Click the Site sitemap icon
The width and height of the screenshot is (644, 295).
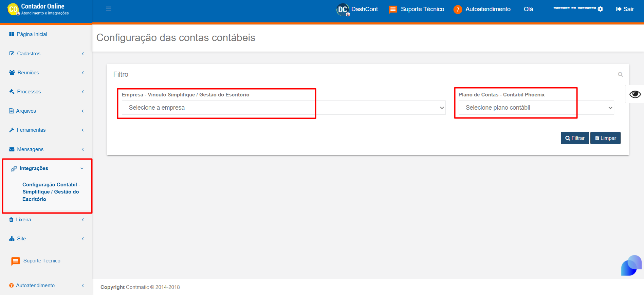[12, 239]
